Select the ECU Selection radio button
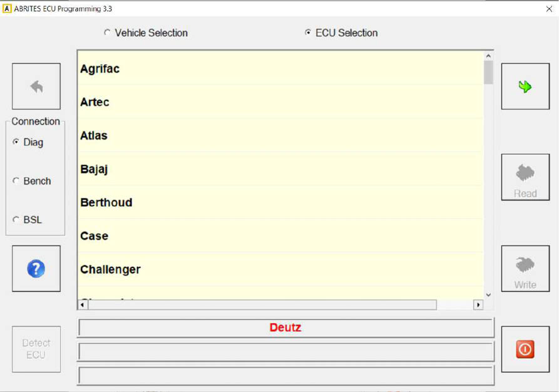The width and height of the screenshot is (559, 392). pyautogui.click(x=308, y=33)
